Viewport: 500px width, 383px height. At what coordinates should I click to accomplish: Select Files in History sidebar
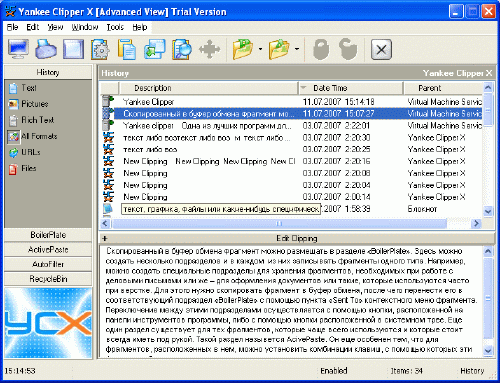click(22, 169)
